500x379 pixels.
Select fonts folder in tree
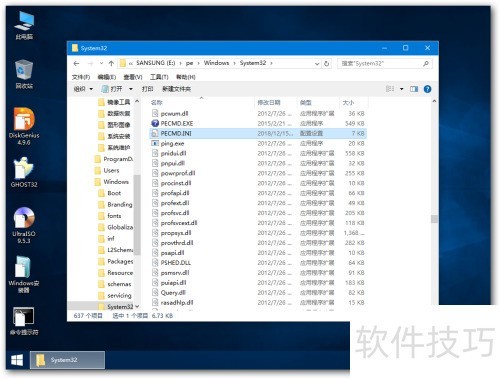114,216
